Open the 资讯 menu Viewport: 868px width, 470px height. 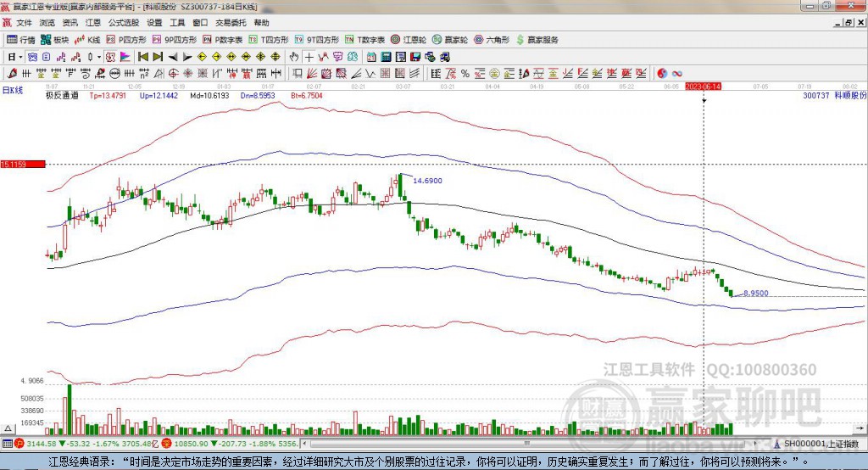pos(70,23)
